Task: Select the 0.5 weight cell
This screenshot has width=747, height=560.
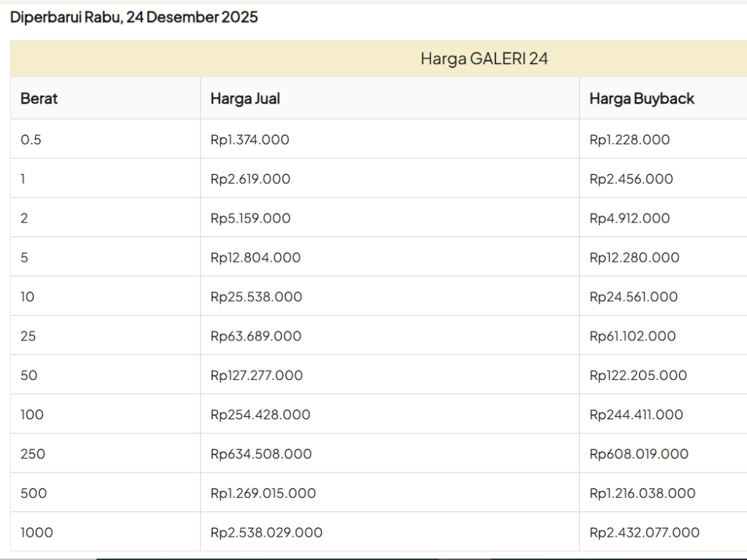Action: point(31,140)
